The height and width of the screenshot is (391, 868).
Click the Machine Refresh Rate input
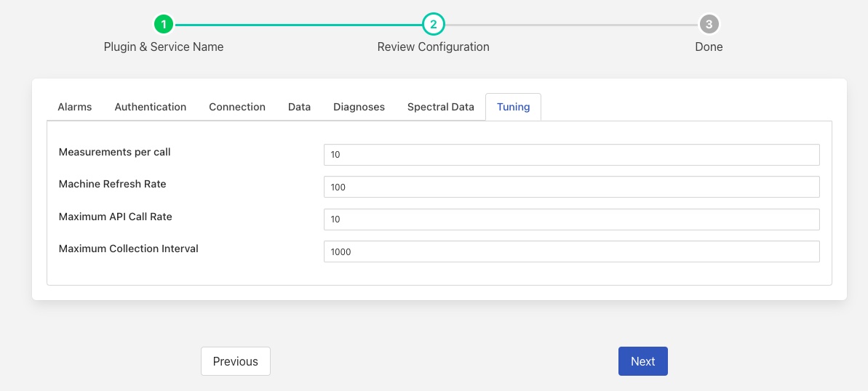[571, 187]
